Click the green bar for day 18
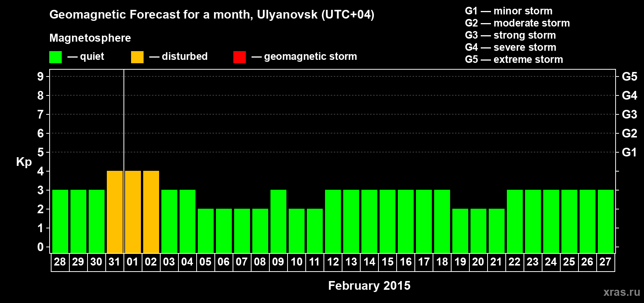Image resolution: width=644 pixels, height=303 pixels. (442, 221)
